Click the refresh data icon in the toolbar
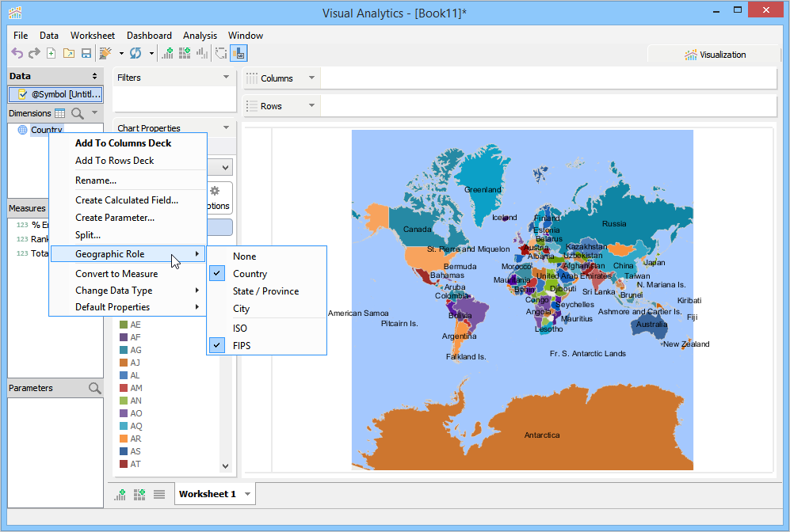The height and width of the screenshot is (532, 790). click(x=135, y=53)
